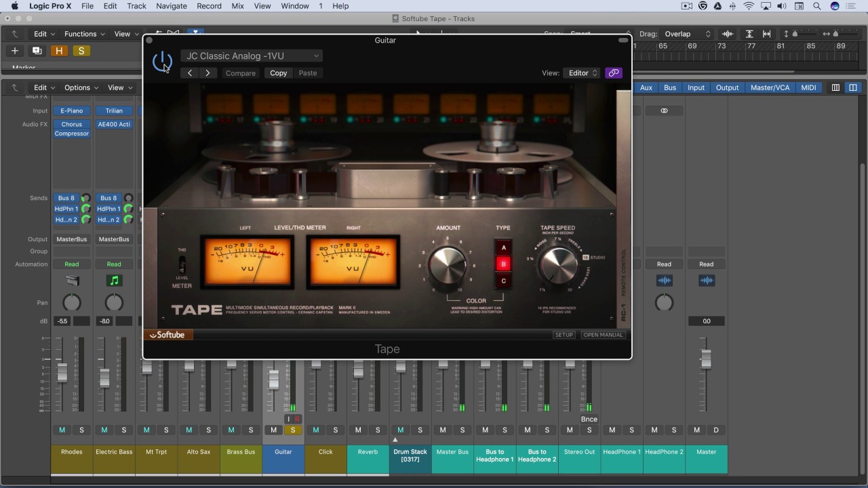Image resolution: width=868 pixels, height=488 pixels.
Task: Open the Chorus insert on Rhodes
Action: (x=71, y=124)
